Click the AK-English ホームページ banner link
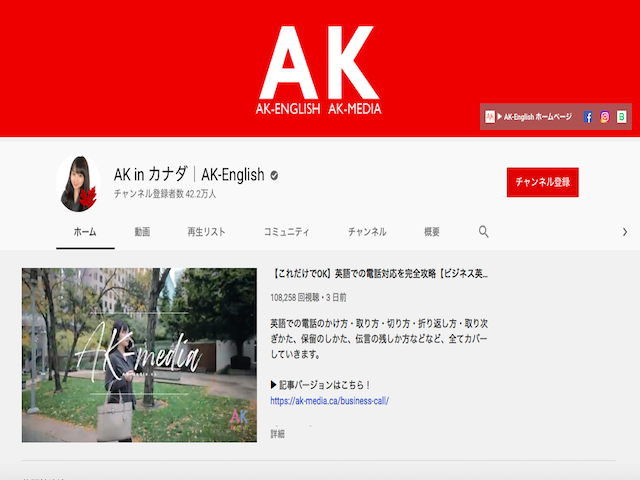 [534, 117]
